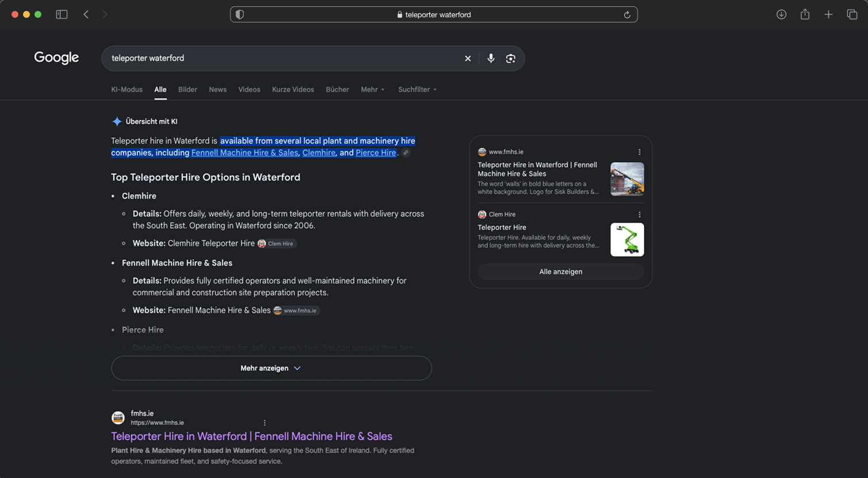Open the Teleporter Hire in Waterford source card
Viewport: 868px width, 478px height.
(x=537, y=169)
